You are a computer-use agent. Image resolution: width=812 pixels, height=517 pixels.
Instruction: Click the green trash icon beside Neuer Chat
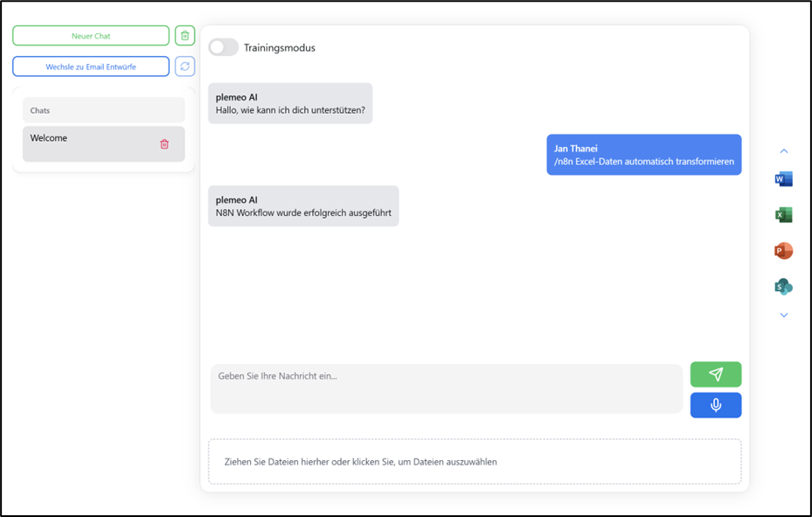tap(184, 36)
